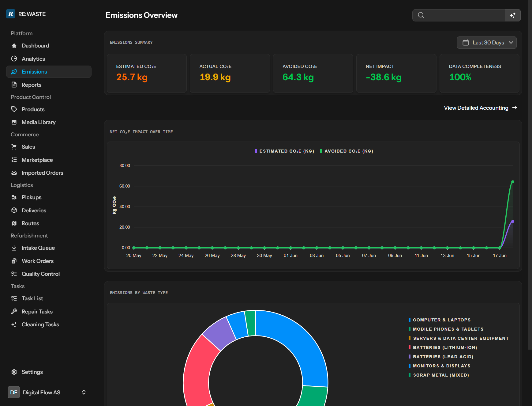The height and width of the screenshot is (406, 532).
Task: Click the Repair Tasks wrench icon
Action: (14, 311)
